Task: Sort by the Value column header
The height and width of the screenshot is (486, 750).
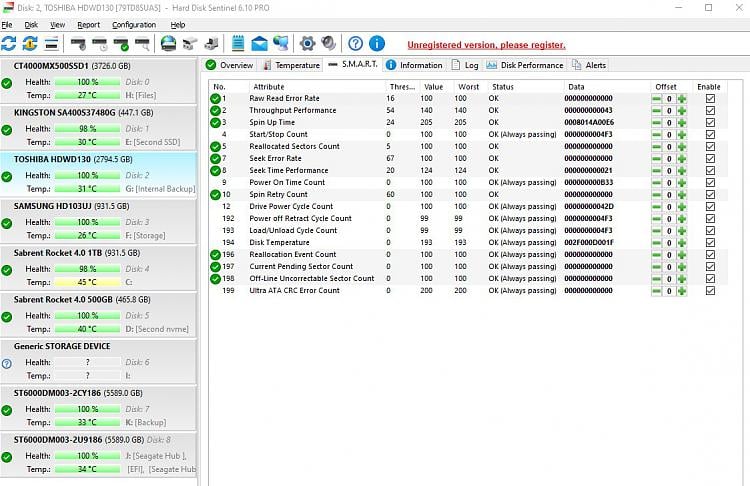Action: 436,87
